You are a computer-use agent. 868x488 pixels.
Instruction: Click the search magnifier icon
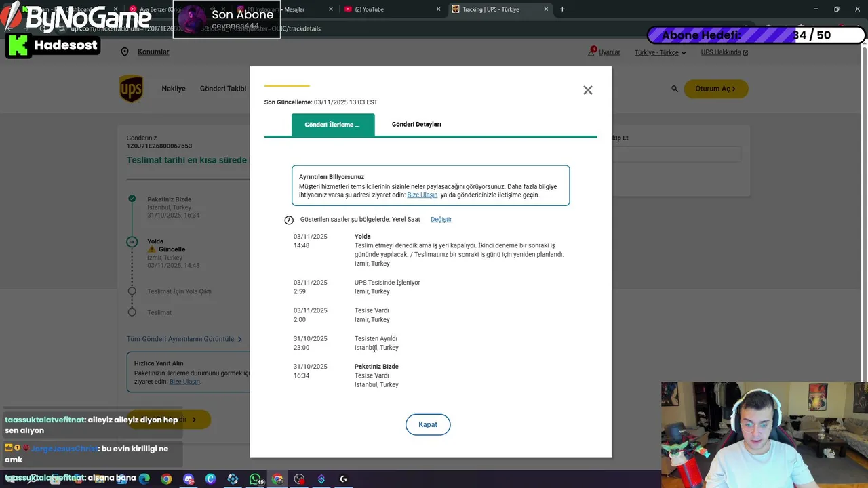pyautogui.click(x=674, y=89)
